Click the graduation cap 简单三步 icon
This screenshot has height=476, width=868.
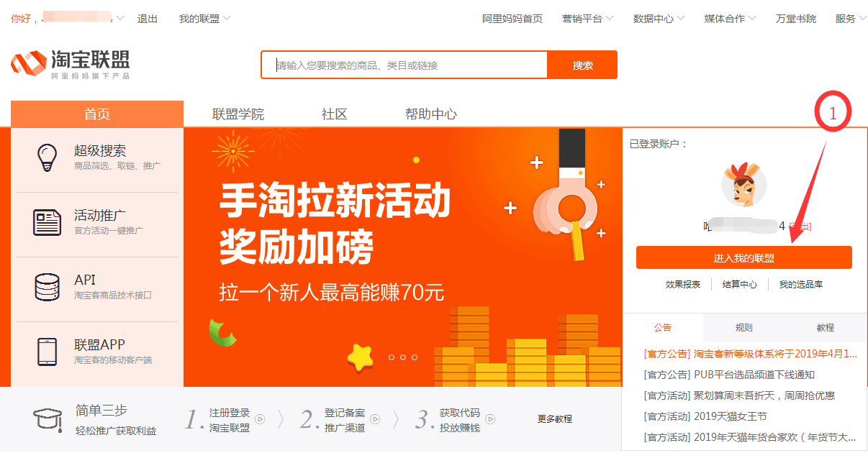(x=48, y=419)
